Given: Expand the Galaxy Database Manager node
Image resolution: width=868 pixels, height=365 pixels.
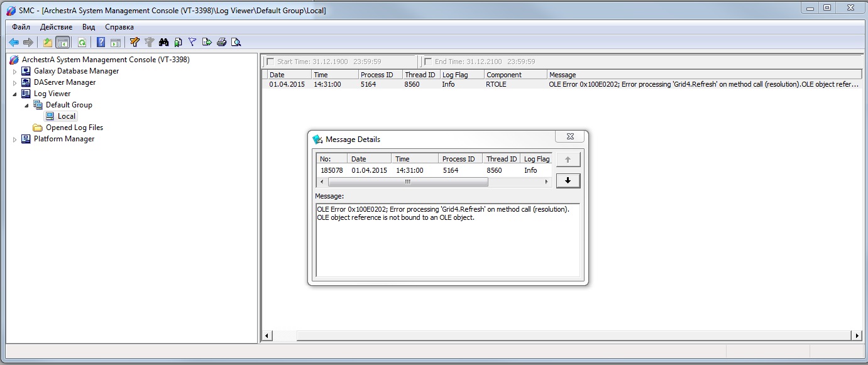Looking at the screenshot, I should [x=15, y=71].
